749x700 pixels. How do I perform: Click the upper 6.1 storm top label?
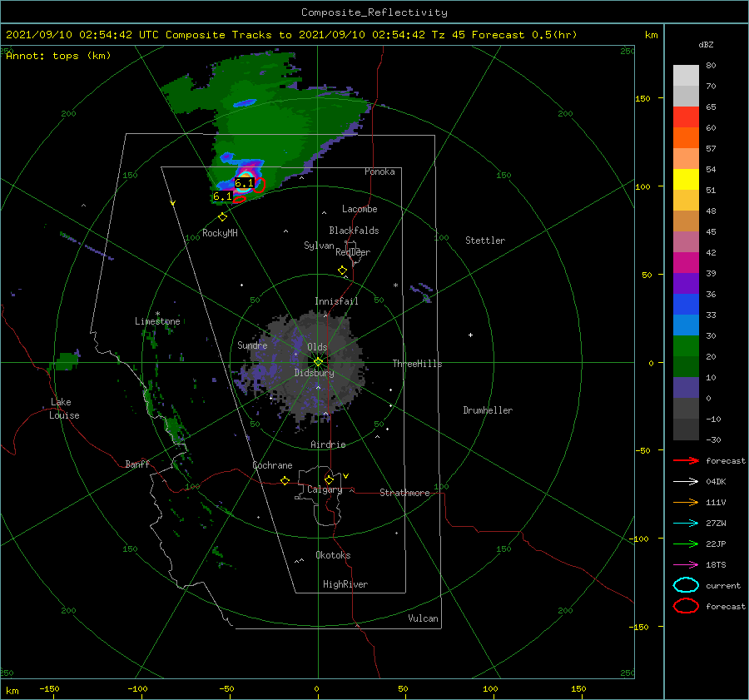pos(244,183)
